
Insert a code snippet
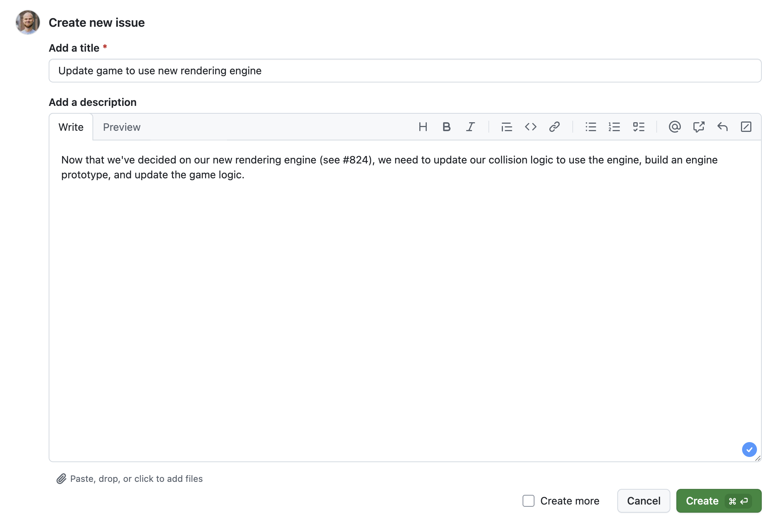[x=531, y=127]
